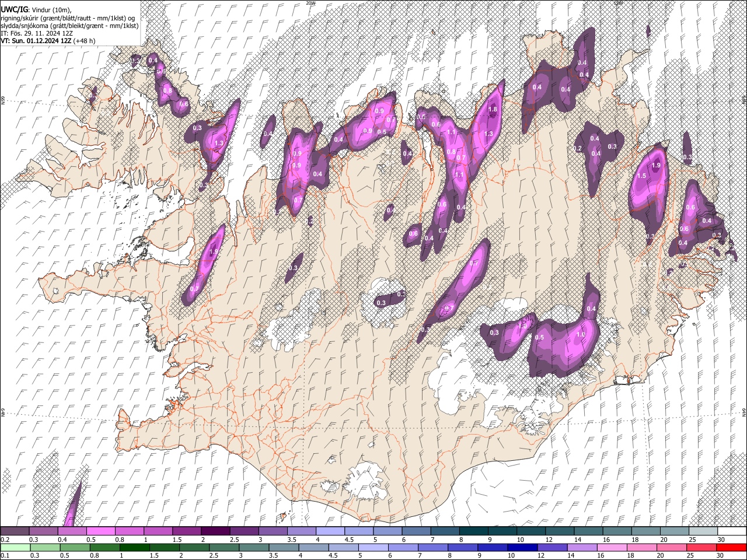
Task: Pick upper legend swatch above the 0.2 label
Action: tap(15, 531)
